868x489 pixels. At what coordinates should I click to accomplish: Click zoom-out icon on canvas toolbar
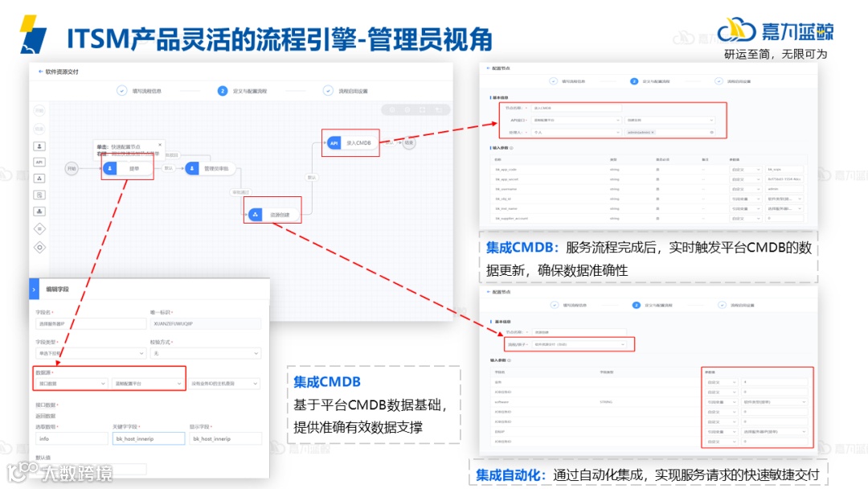(408, 109)
